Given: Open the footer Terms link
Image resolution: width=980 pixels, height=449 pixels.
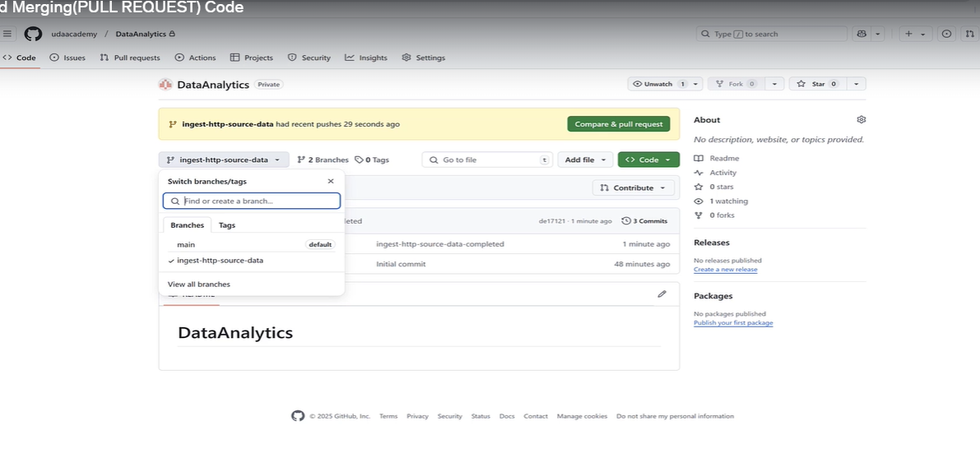Looking at the screenshot, I should (x=388, y=416).
